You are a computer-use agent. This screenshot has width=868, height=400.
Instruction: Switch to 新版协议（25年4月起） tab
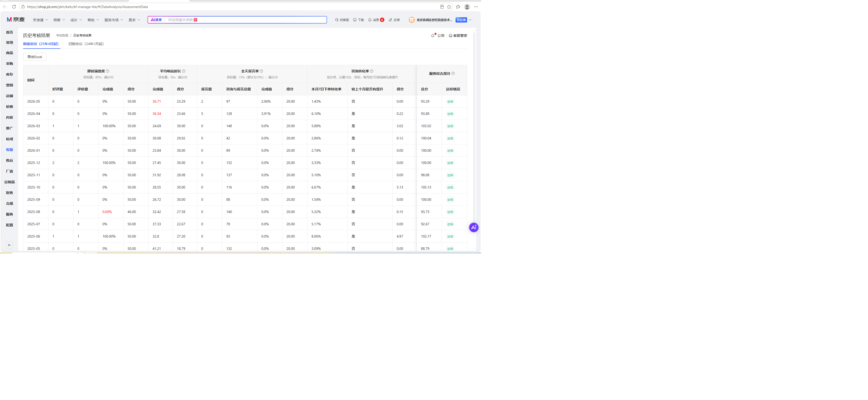pyautogui.click(x=41, y=44)
